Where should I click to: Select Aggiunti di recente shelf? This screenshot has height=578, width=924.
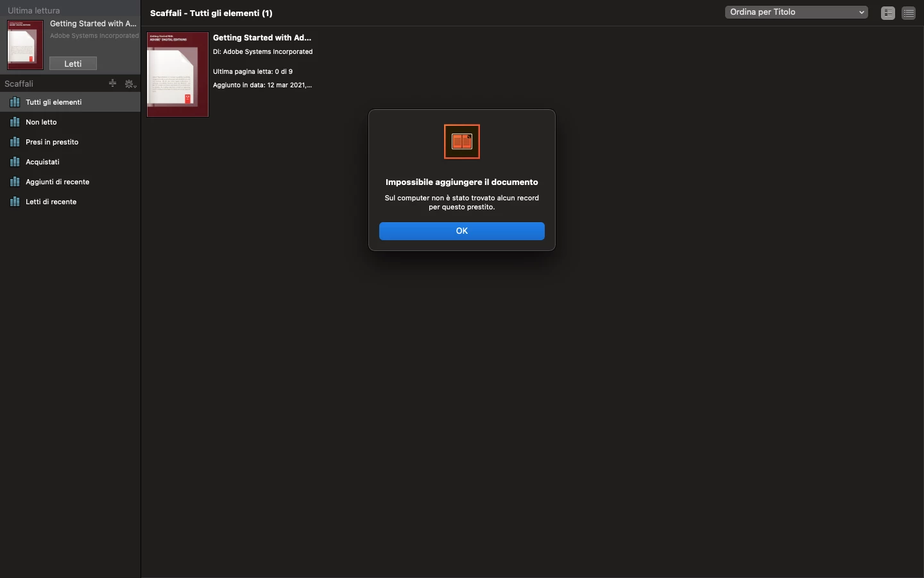70,182
